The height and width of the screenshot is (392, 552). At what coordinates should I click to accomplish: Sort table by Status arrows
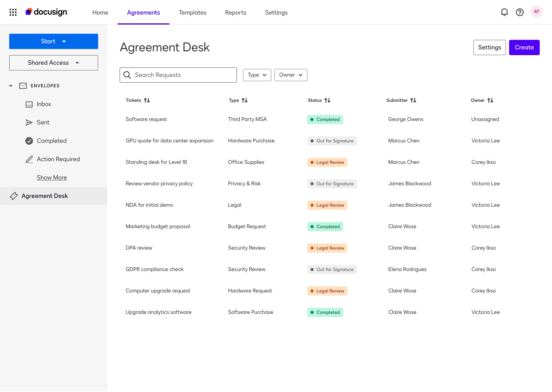coord(327,100)
